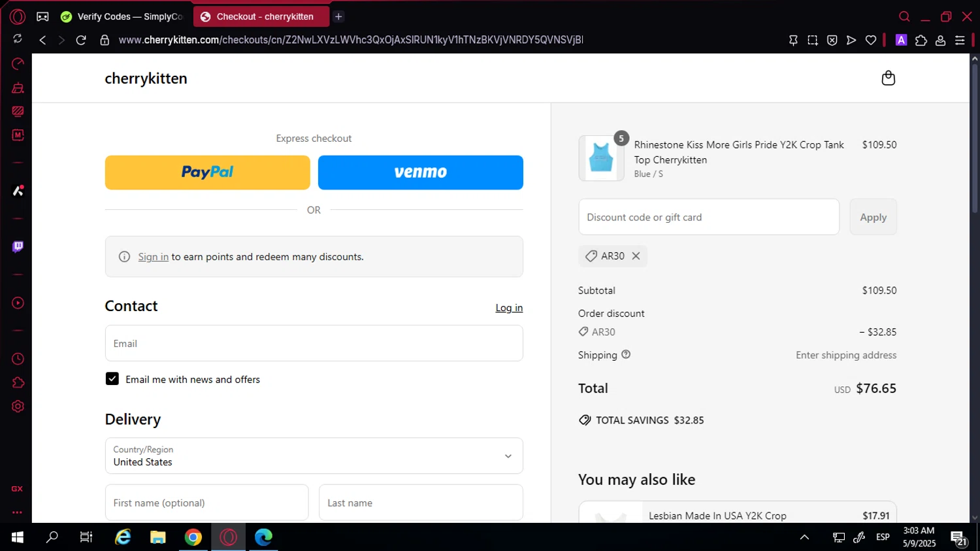Open the pinboard pin icon
The height and width of the screenshot is (551, 980).
[793, 40]
